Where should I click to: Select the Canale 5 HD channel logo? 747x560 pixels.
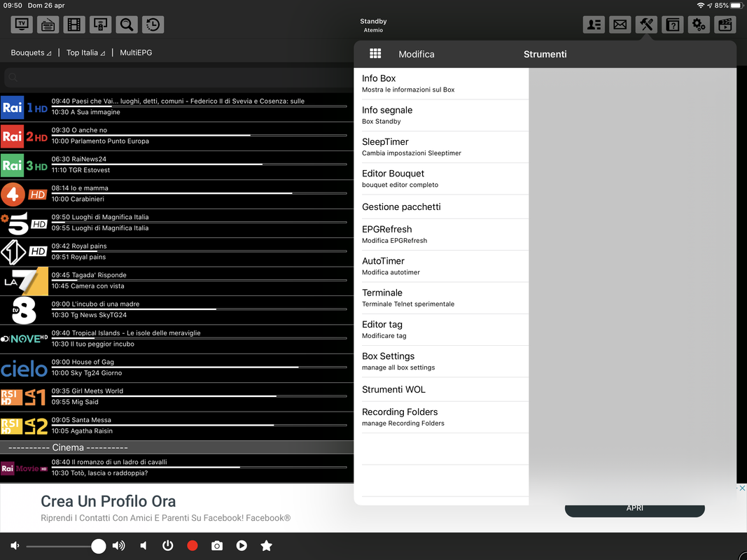tap(25, 223)
